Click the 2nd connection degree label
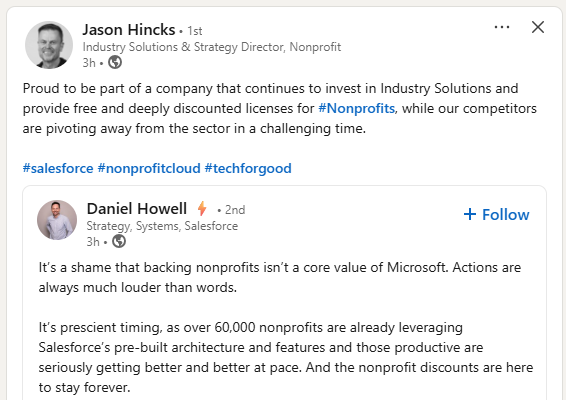Screen dimensions: 566x400 coord(235,210)
